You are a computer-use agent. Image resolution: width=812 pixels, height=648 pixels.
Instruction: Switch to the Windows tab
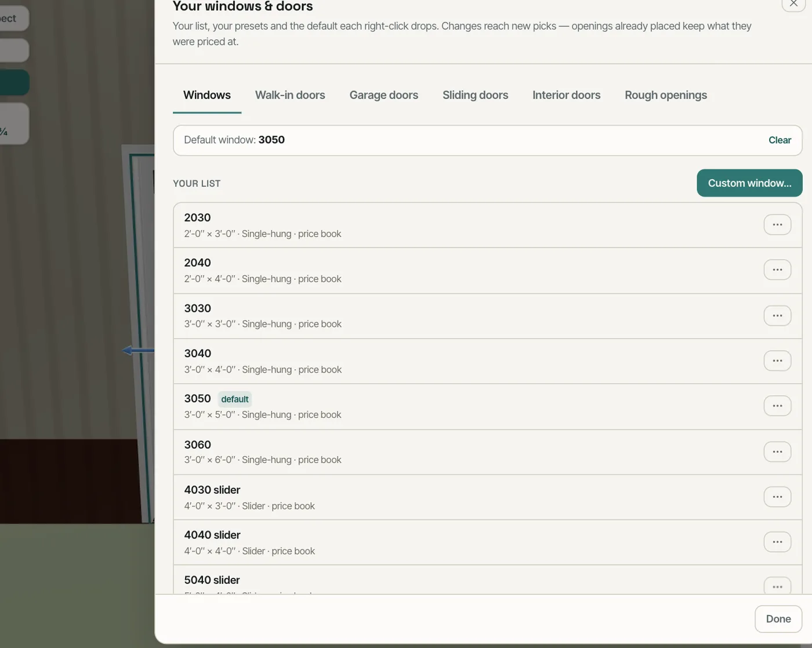207,95
